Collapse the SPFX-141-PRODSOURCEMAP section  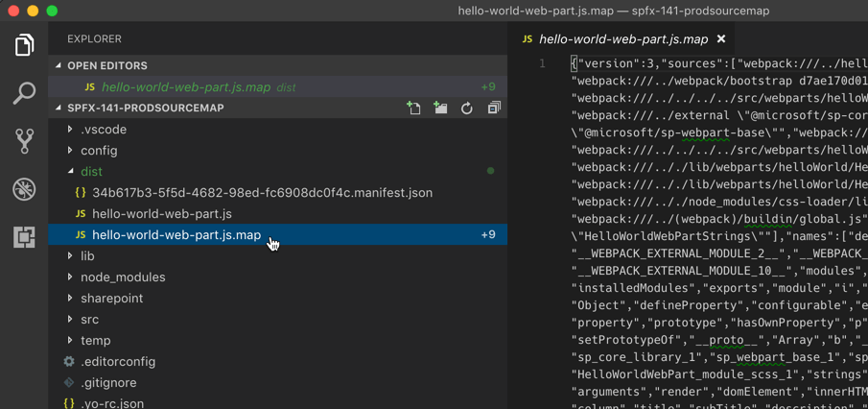click(59, 108)
